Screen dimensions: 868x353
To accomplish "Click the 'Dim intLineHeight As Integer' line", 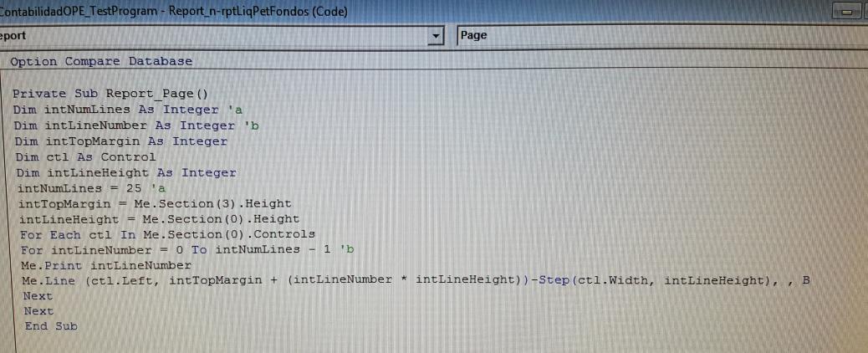I will pyautogui.click(x=126, y=173).
